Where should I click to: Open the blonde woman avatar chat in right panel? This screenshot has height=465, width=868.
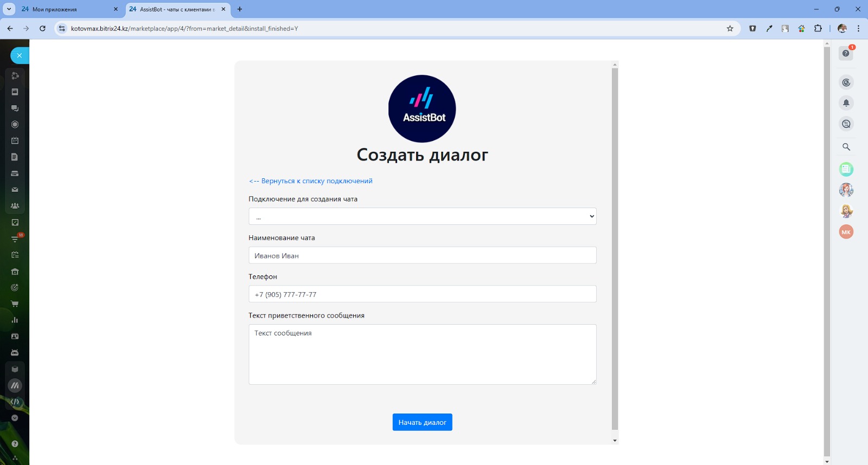pos(846,211)
